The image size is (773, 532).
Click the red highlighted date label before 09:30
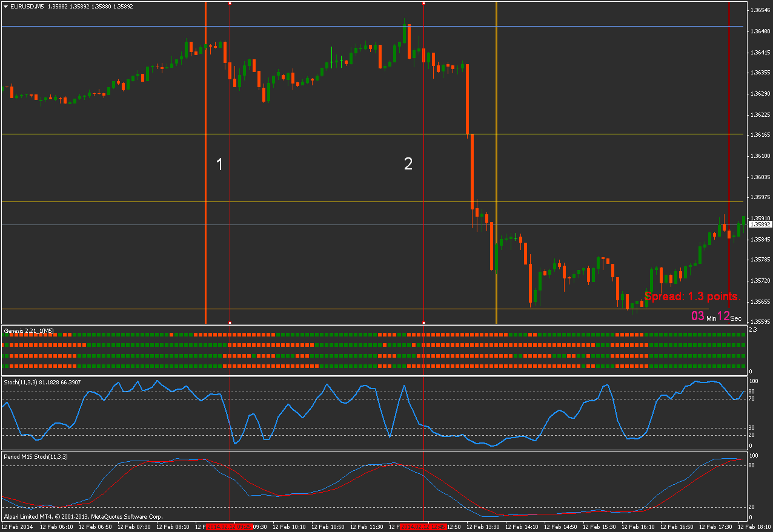[x=229, y=527]
